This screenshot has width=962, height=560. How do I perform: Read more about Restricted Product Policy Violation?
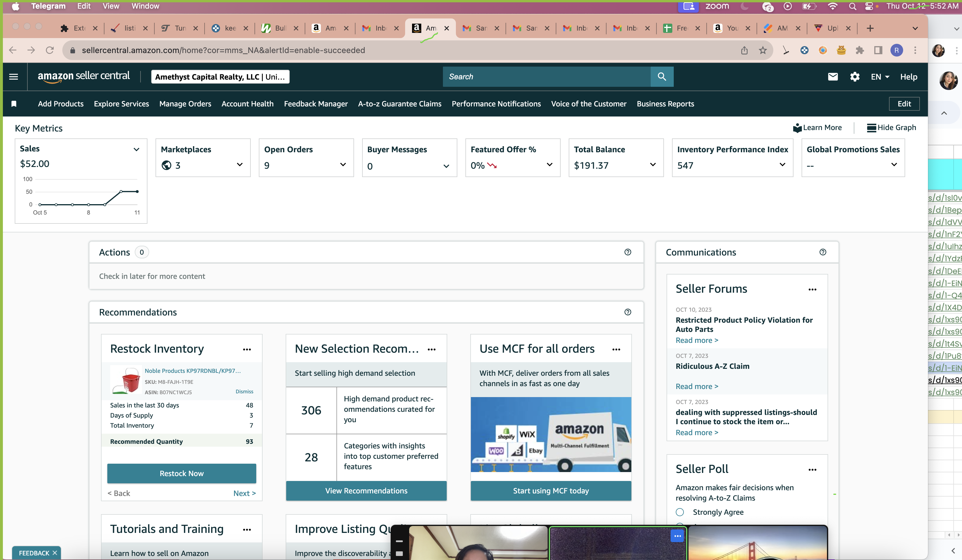[697, 340]
